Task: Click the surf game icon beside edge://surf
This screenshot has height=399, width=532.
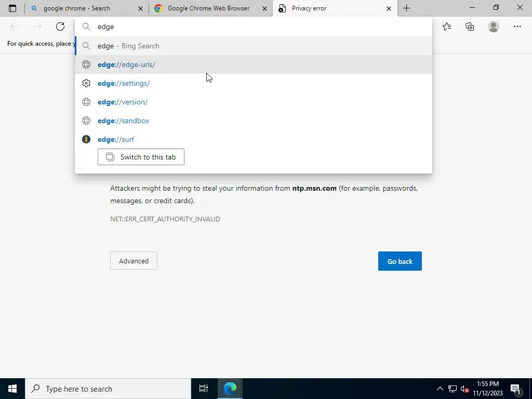Action: click(86, 139)
